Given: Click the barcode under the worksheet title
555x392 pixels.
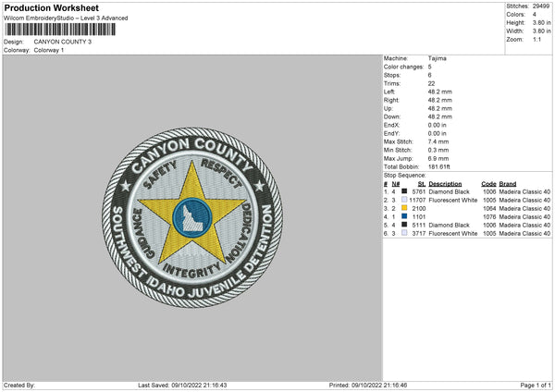Looking at the screenshot, I should 60,30.
